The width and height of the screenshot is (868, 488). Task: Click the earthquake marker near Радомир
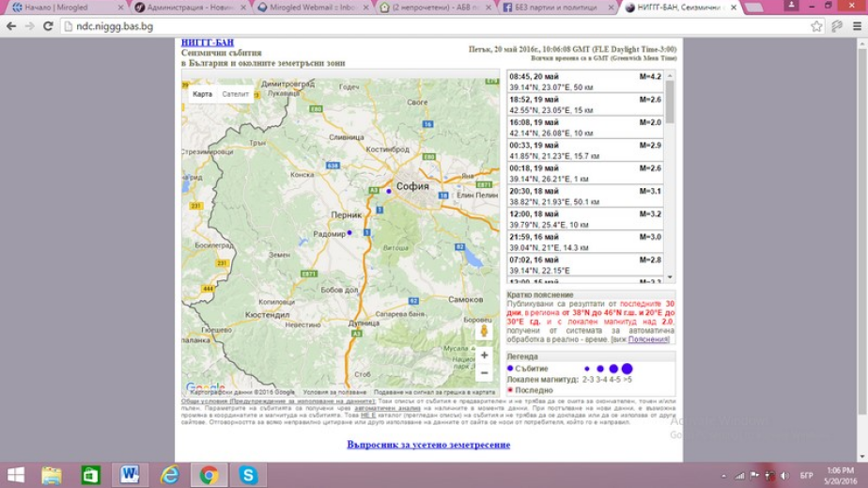tap(349, 232)
